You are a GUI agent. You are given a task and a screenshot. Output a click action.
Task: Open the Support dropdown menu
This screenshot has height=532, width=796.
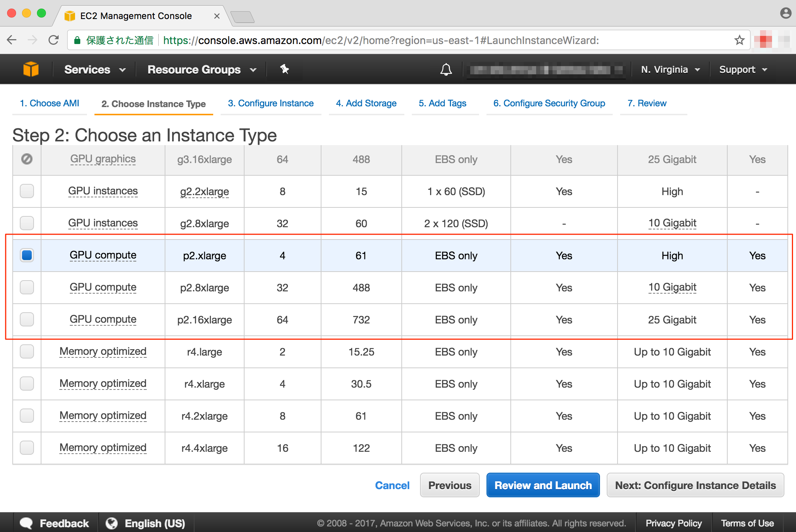[x=743, y=69]
